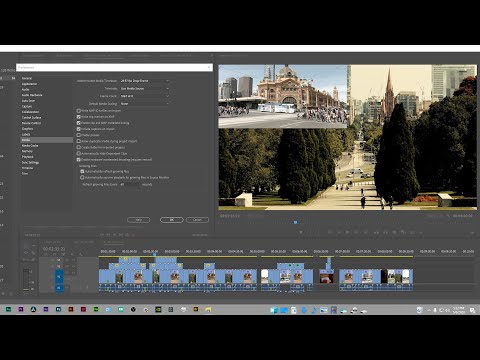480x360 pixels.
Task: Select the red clip on the timeline
Action: coord(326,277)
